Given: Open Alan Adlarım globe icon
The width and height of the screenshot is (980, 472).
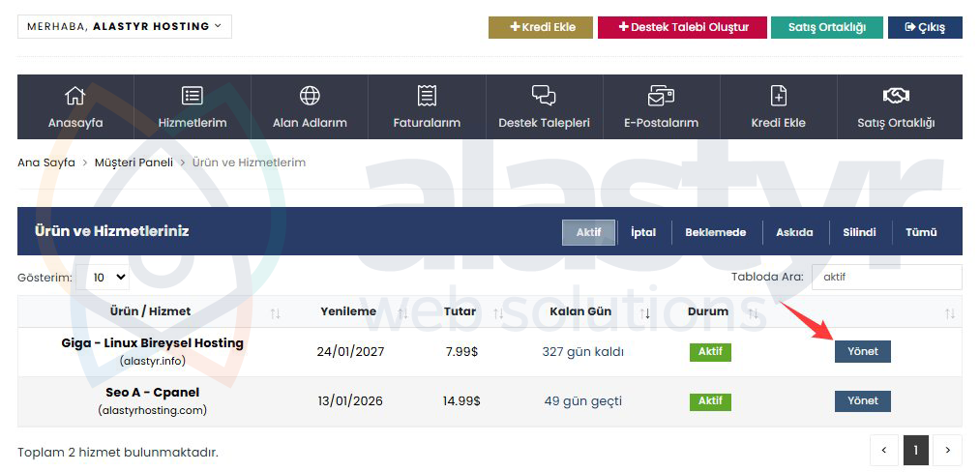Looking at the screenshot, I should click(310, 96).
